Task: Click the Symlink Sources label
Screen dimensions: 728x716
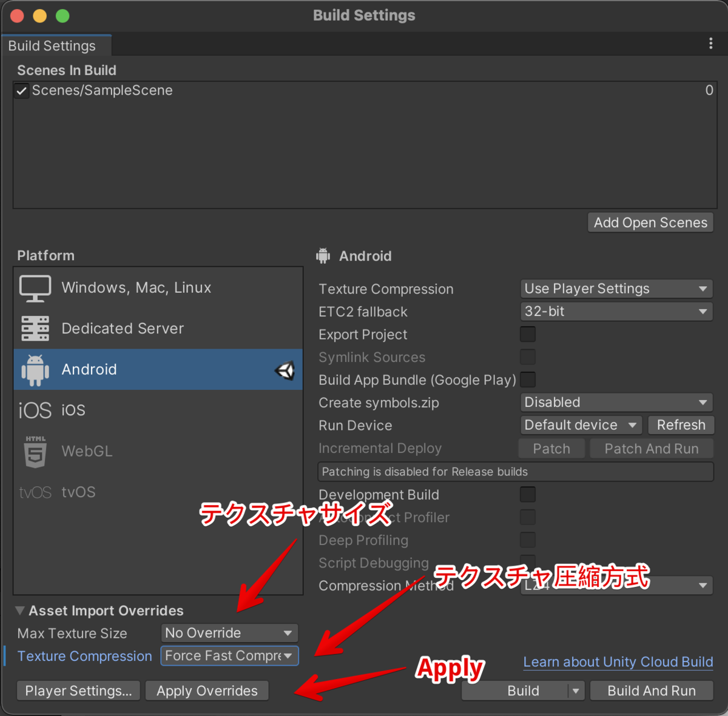Action: (x=372, y=358)
